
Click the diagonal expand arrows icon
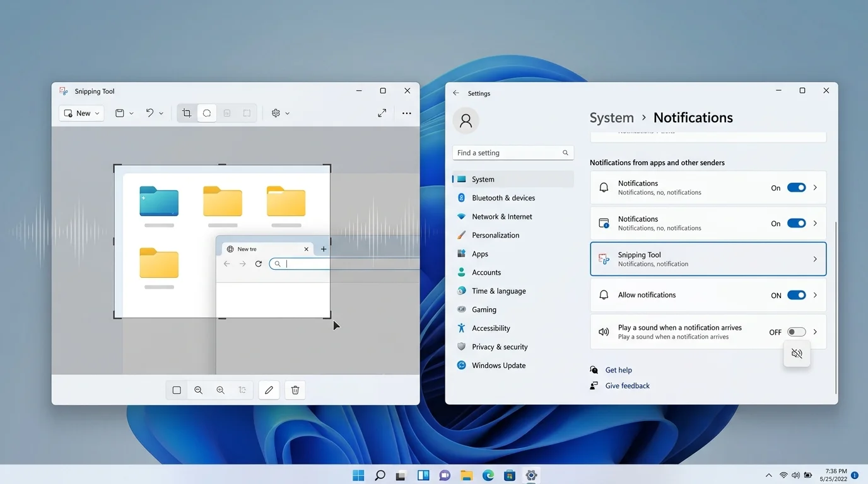pyautogui.click(x=382, y=113)
